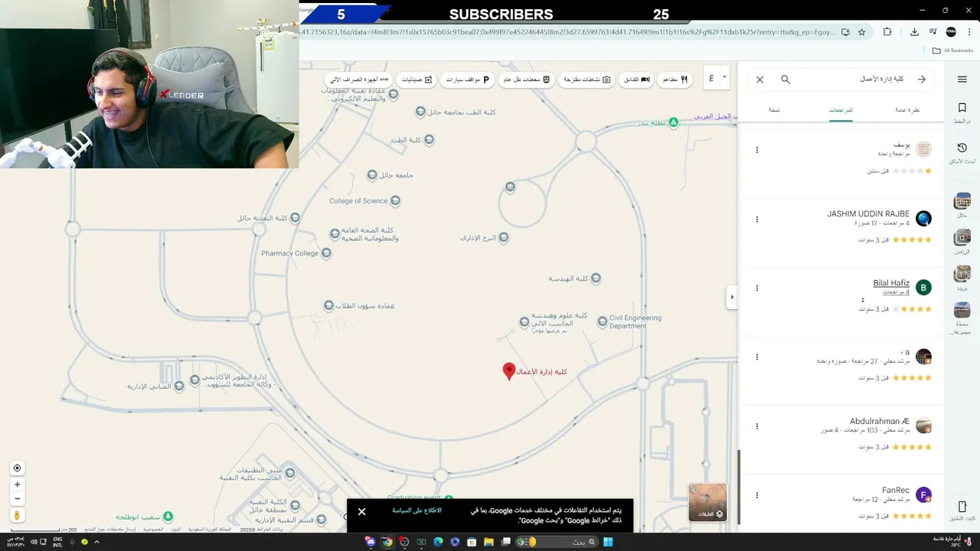Clear the search with the X icon
The height and width of the screenshot is (551, 980).
coord(759,80)
